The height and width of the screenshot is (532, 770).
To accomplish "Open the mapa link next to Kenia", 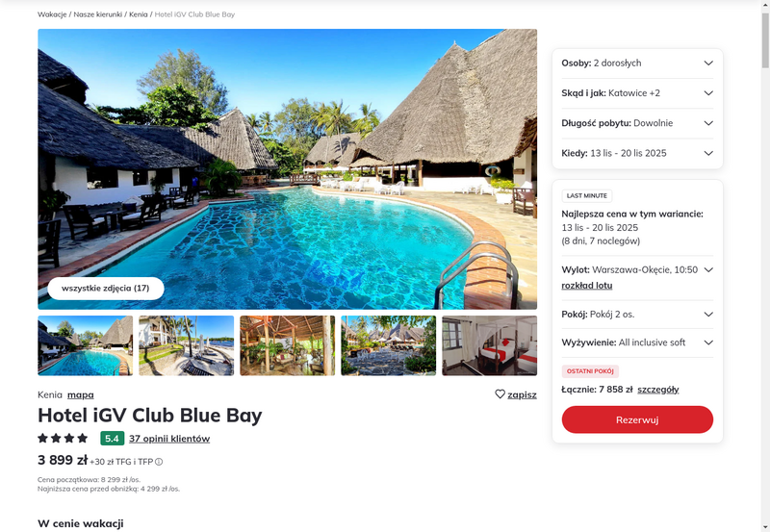I will [x=81, y=394].
